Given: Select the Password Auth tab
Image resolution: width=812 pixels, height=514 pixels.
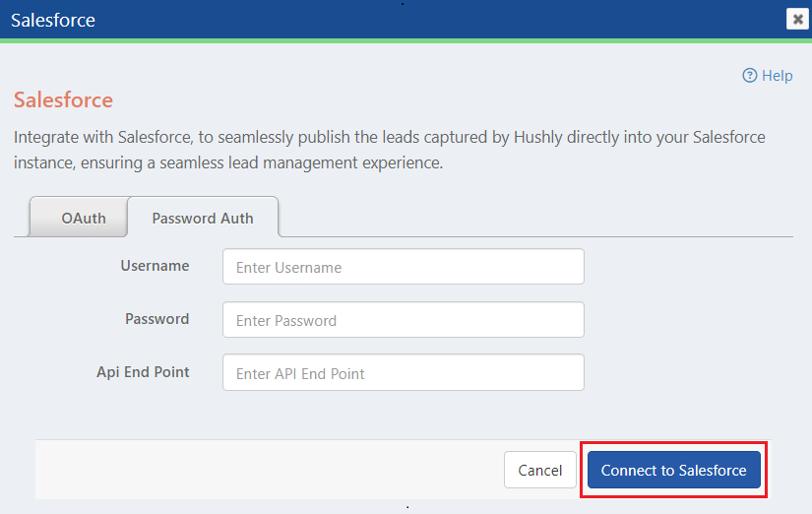Looking at the screenshot, I should [203, 218].
